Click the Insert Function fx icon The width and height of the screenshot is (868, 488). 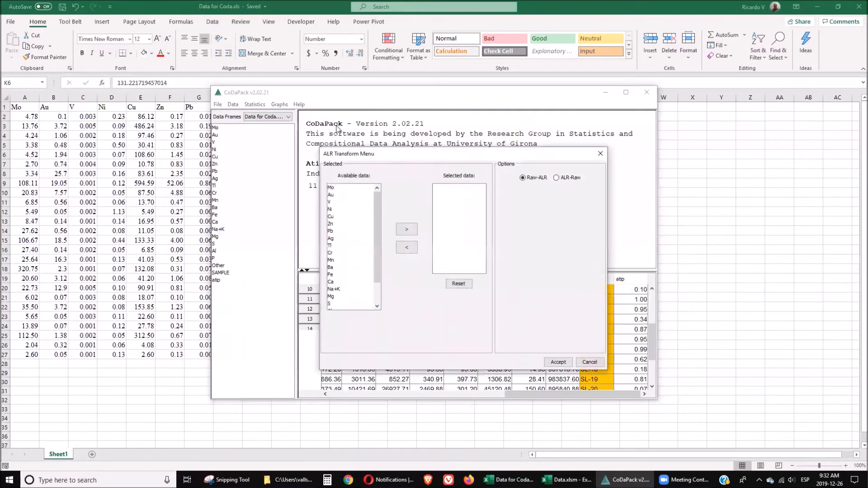click(x=102, y=83)
